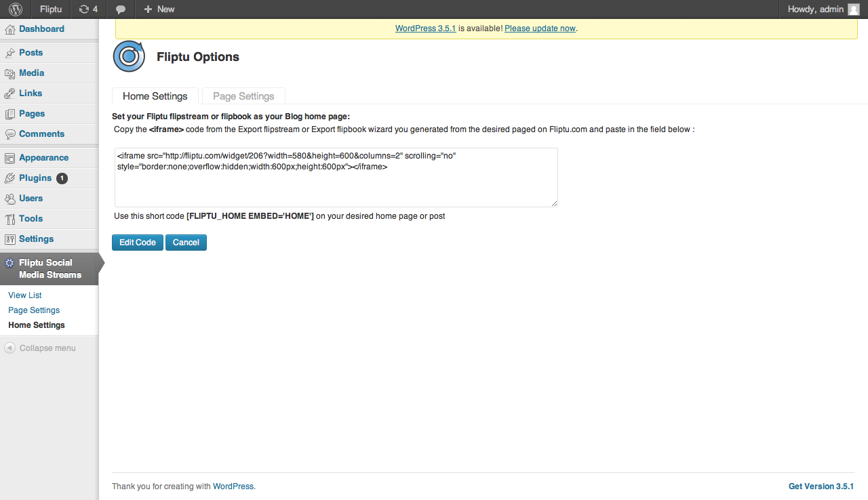Click the Cancel button
Image resolution: width=868 pixels, height=500 pixels.
point(186,243)
